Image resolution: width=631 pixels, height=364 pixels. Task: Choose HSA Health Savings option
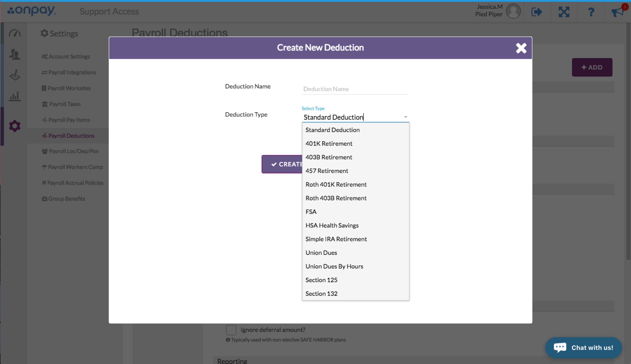[355, 225]
